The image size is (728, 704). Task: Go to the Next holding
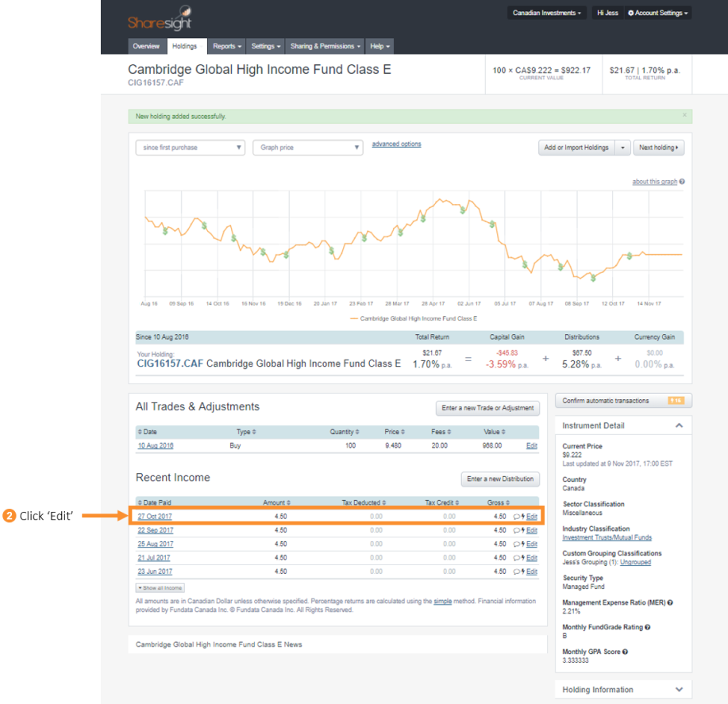pos(658,148)
